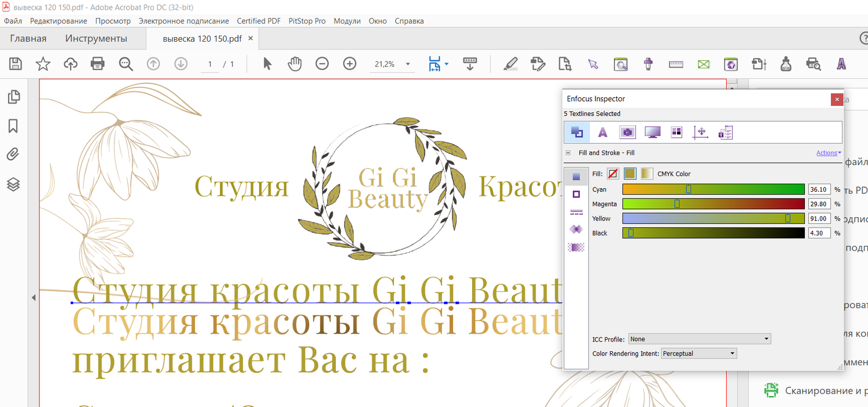Open the Color Rendering Intent dropdown
The image size is (868, 407).
tap(698, 354)
